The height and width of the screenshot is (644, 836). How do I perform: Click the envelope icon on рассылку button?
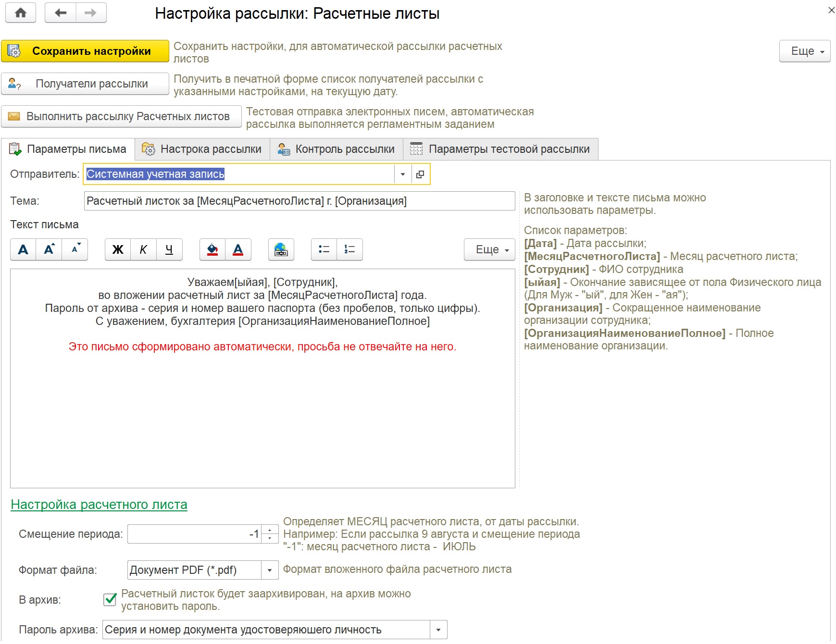point(14,116)
